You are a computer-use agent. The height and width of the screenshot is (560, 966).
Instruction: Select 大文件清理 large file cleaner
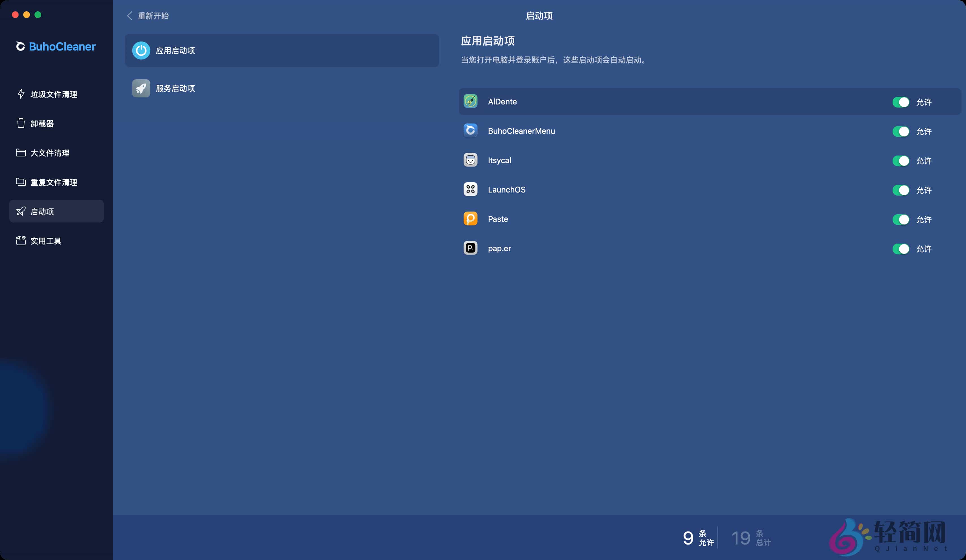click(49, 152)
